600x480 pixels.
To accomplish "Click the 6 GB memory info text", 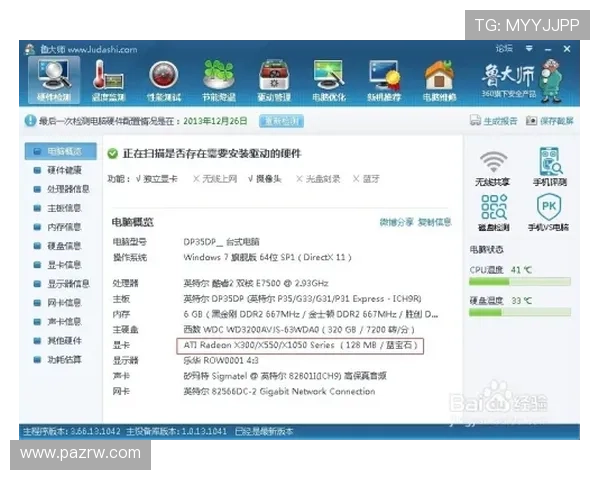I will [x=311, y=314].
